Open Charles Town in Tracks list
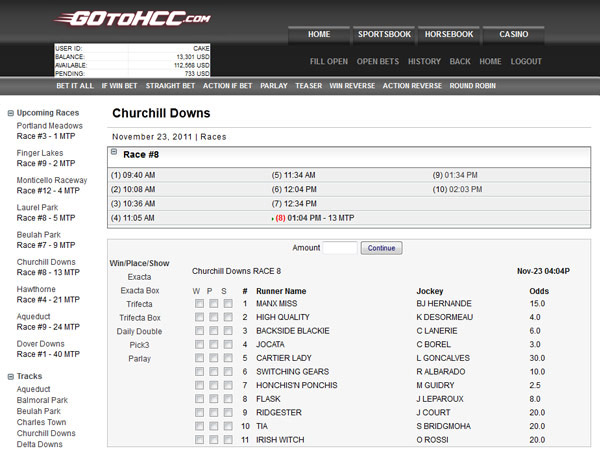 [x=41, y=422]
